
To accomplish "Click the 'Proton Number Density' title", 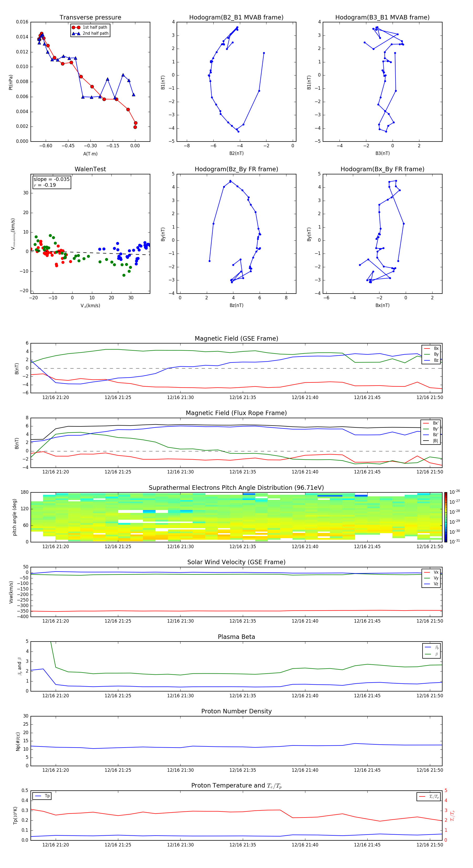I will click(x=236, y=711).
